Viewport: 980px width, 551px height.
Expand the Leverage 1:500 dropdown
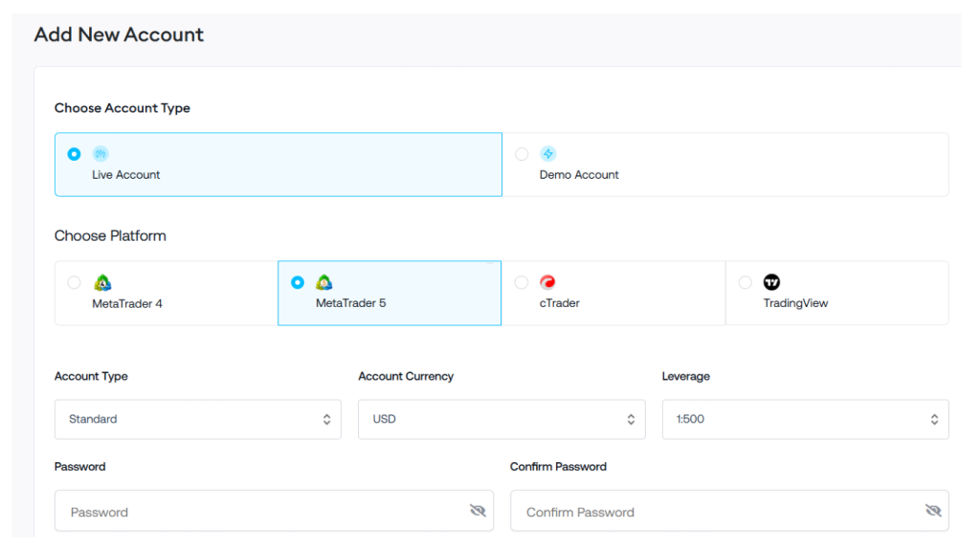(805, 419)
